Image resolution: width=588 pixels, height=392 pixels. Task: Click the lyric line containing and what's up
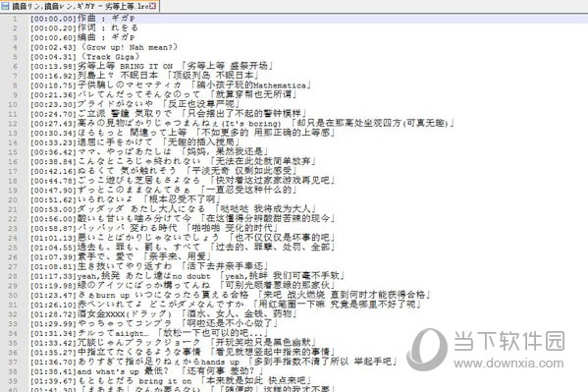[147, 371]
